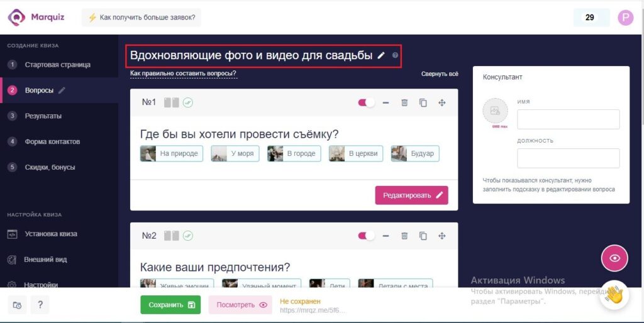Delete question №2 with trash icon
Image resolution: width=644 pixels, height=323 pixels.
click(404, 236)
